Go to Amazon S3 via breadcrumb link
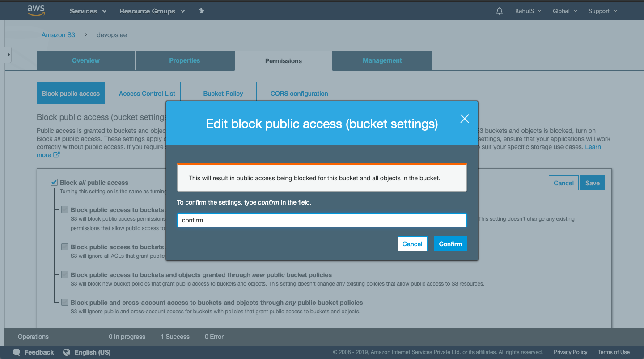The height and width of the screenshot is (359, 644). pos(58,34)
